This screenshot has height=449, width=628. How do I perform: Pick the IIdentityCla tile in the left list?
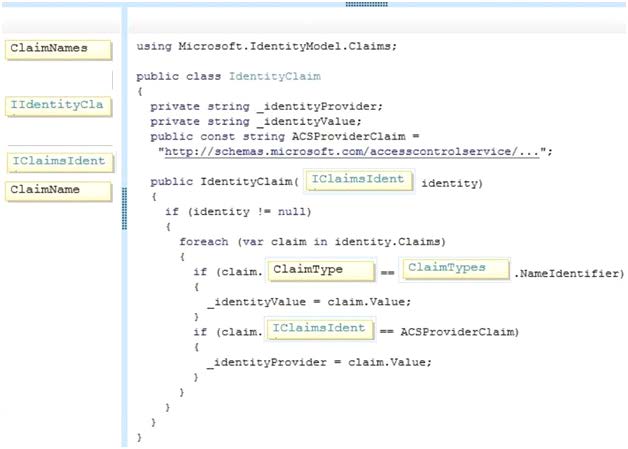coord(58,106)
